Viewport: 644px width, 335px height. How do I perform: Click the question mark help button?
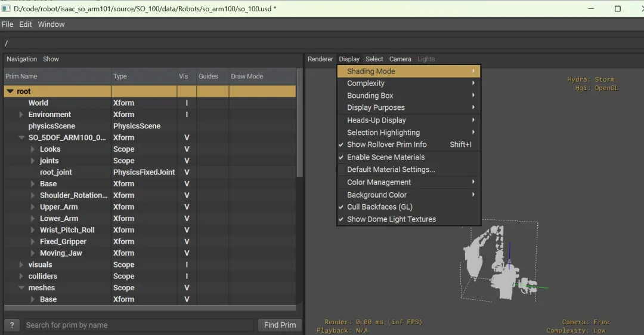12,325
